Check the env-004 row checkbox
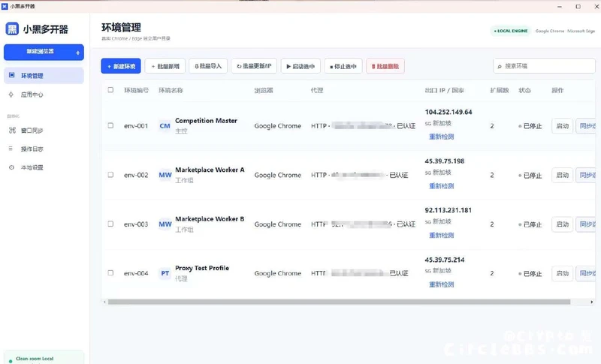The image size is (601, 364). click(x=110, y=273)
